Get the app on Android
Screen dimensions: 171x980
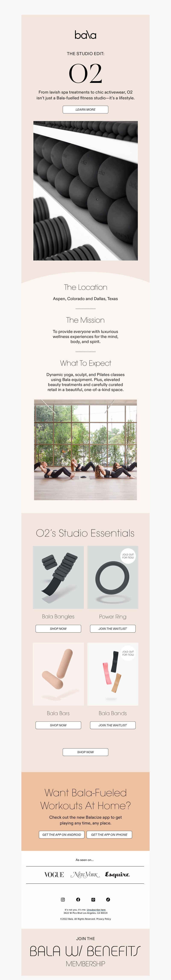[x=62, y=834]
